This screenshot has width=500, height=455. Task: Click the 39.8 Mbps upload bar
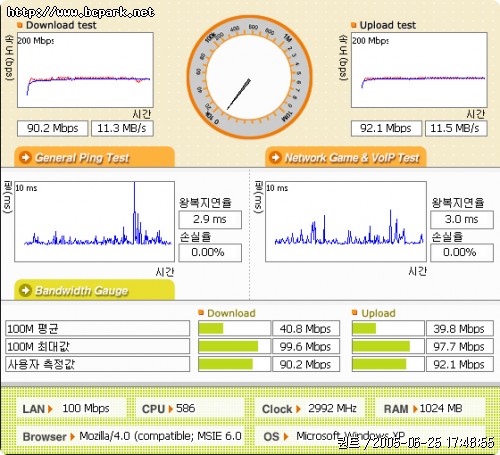[388, 329]
